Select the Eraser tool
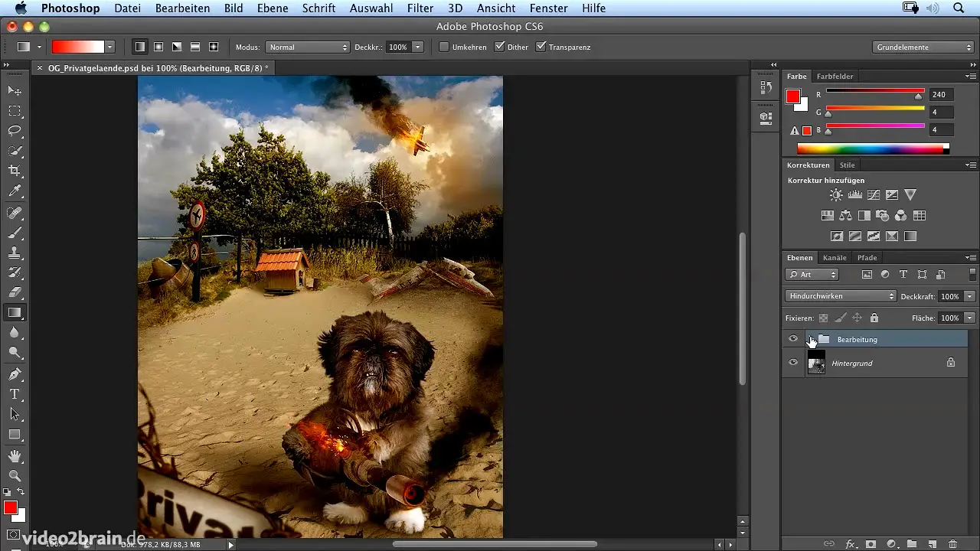Viewport: 980px width, 551px height. point(15,292)
